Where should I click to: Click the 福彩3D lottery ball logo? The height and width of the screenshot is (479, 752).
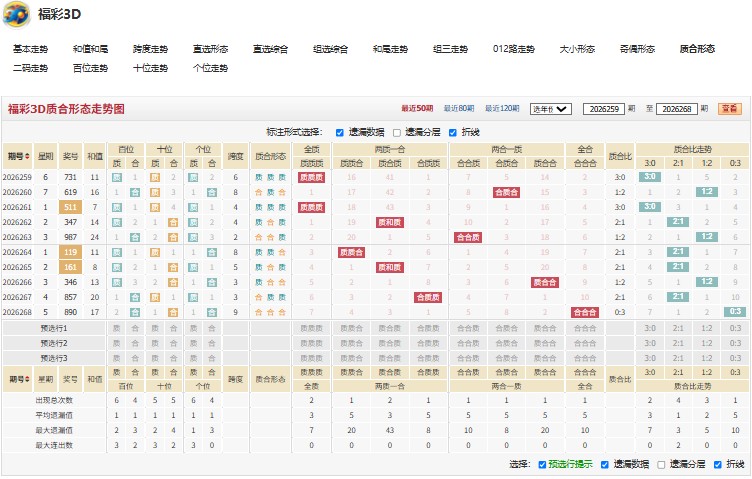[17, 14]
